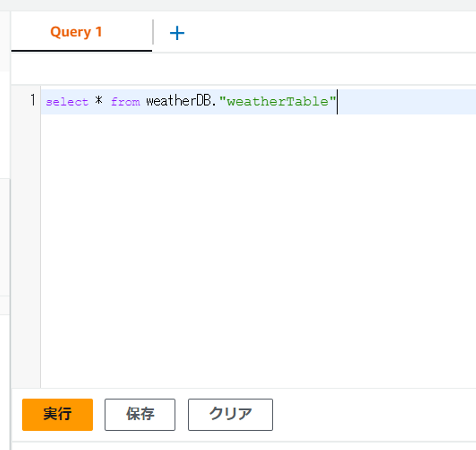Switch to the Query 1 tab

point(76,32)
